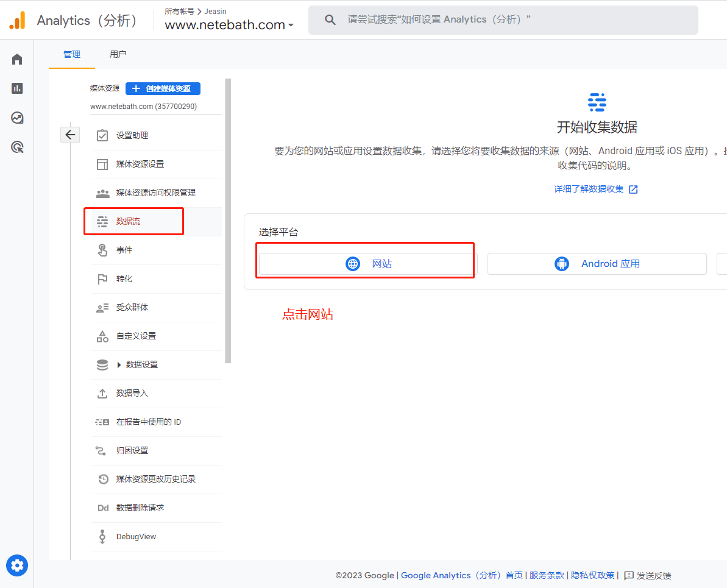Click 发送反馈 in the footer
The width and height of the screenshot is (727, 588).
(x=654, y=575)
